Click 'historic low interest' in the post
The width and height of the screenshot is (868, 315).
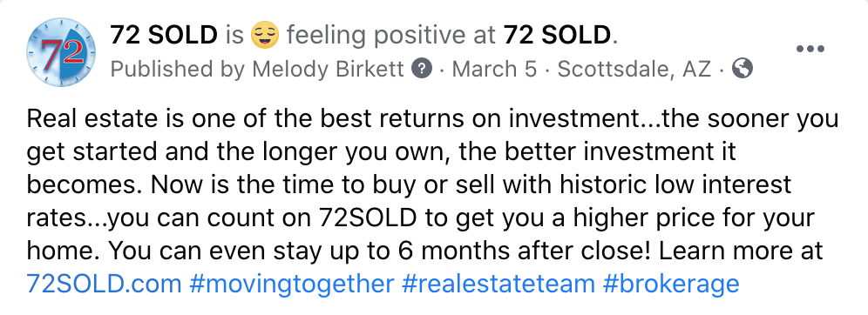(x=675, y=185)
